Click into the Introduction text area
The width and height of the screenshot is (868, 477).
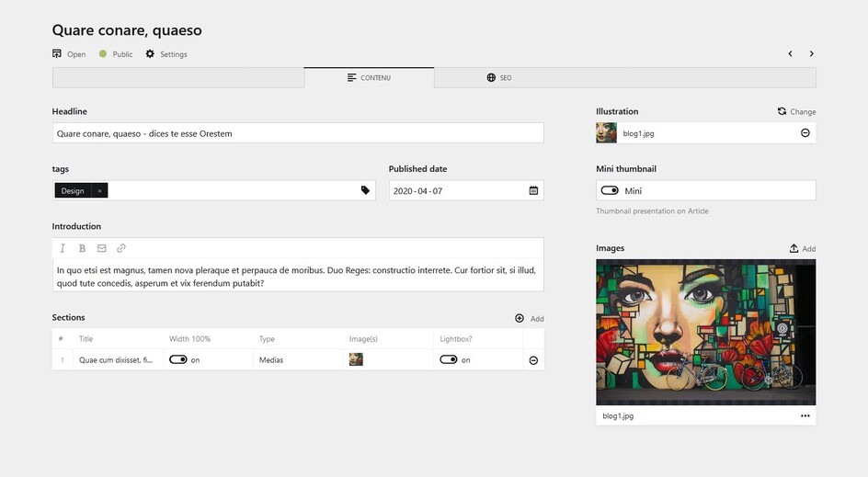tap(298, 277)
